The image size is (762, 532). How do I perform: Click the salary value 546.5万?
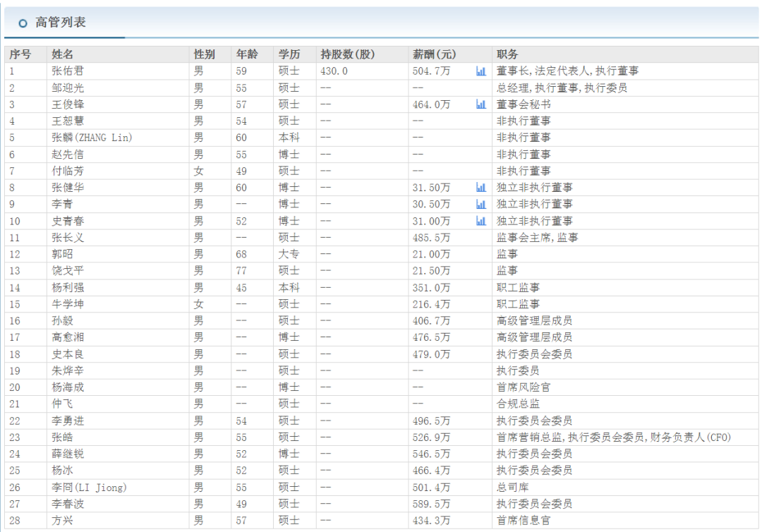pyautogui.click(x=431, y=454)
